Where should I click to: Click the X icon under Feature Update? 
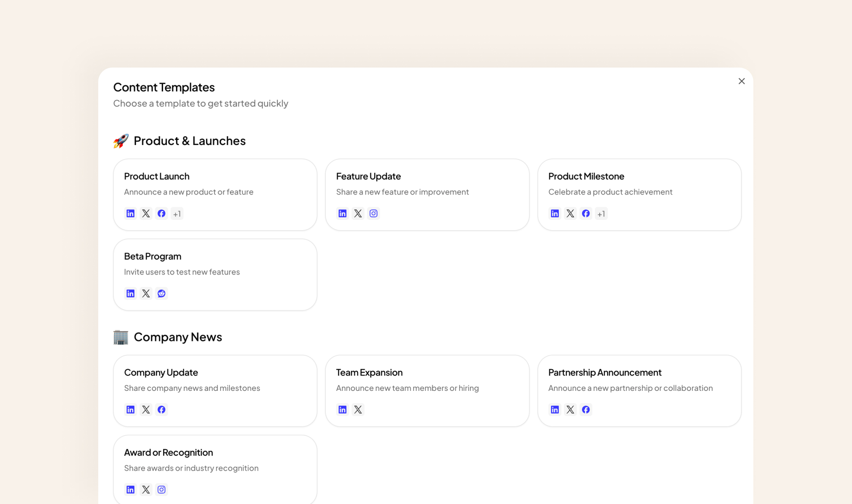tap(358, 213)
